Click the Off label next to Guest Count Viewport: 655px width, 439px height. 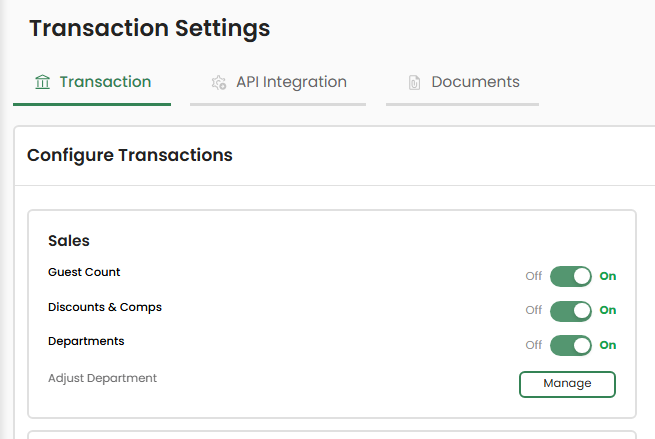(534, 276)
